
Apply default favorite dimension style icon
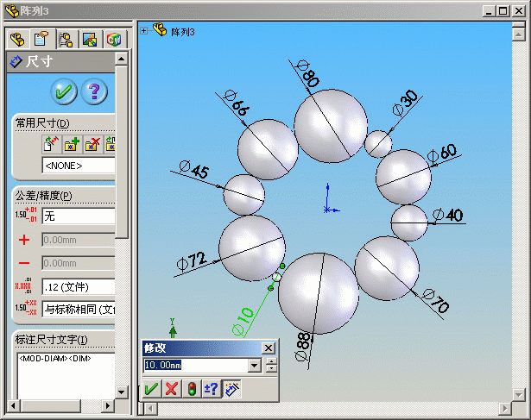coord(52,144)
